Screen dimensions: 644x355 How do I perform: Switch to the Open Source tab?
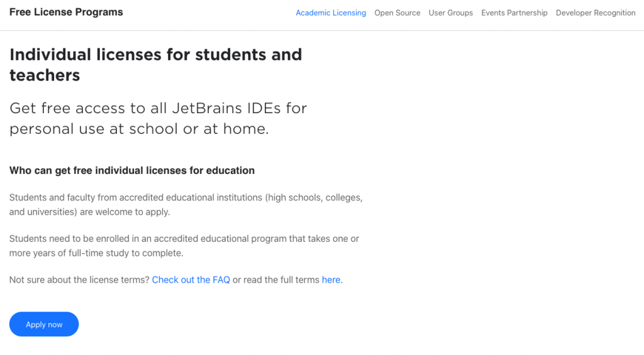point(397,13)
